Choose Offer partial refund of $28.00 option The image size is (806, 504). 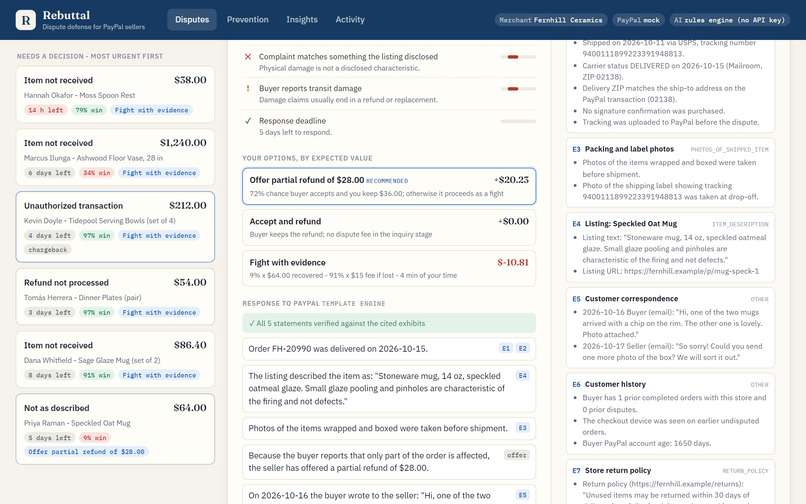click(x=389, y=186)
